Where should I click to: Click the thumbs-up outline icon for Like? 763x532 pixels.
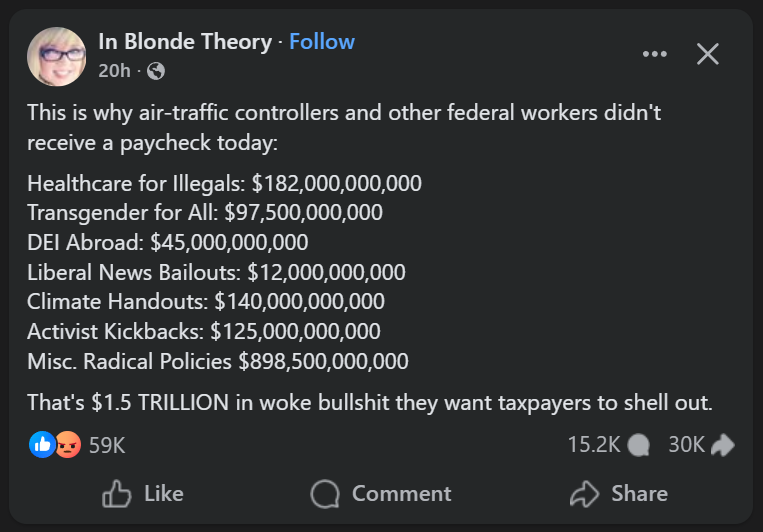[x=118, y=493]
